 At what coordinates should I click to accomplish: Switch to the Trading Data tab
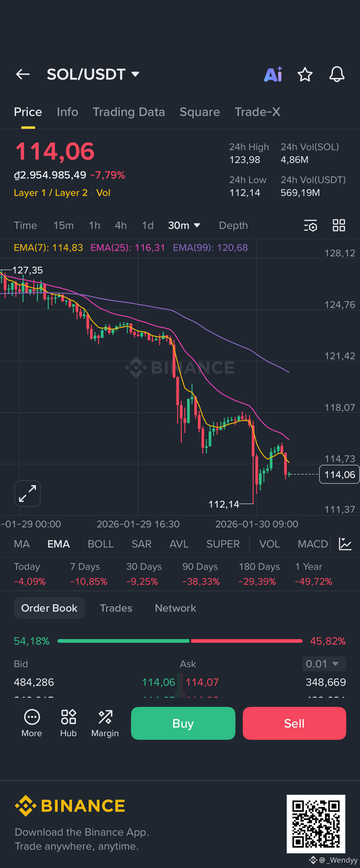129,112
